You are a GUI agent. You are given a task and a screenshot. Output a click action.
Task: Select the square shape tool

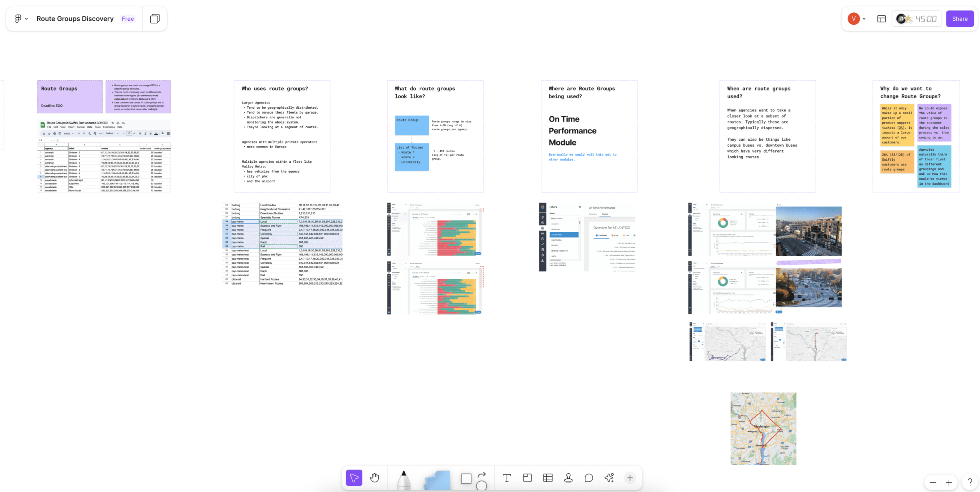coord(466,478)
